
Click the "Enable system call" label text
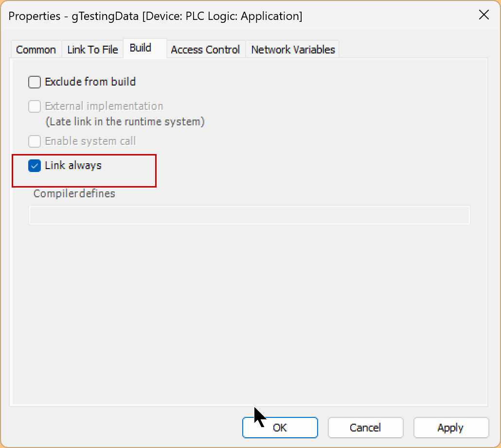tap(90, 141)
